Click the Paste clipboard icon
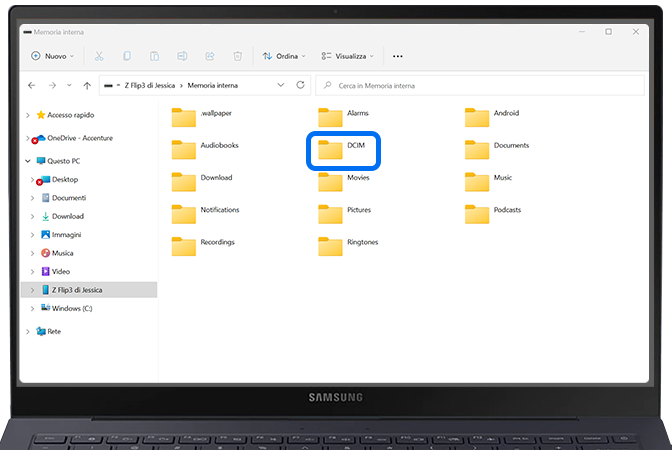Viewport: 672px width, 450px height. [x=154, y=56]
